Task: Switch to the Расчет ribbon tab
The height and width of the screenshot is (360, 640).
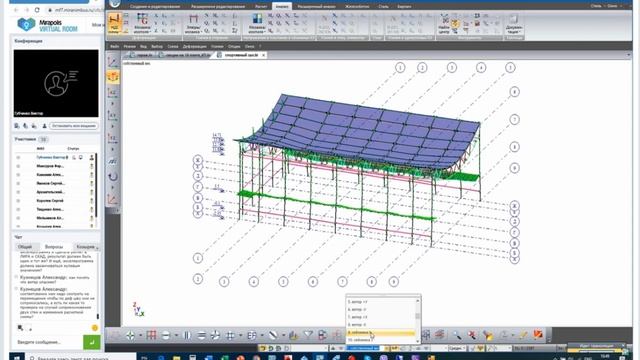Action: [261, 7]
